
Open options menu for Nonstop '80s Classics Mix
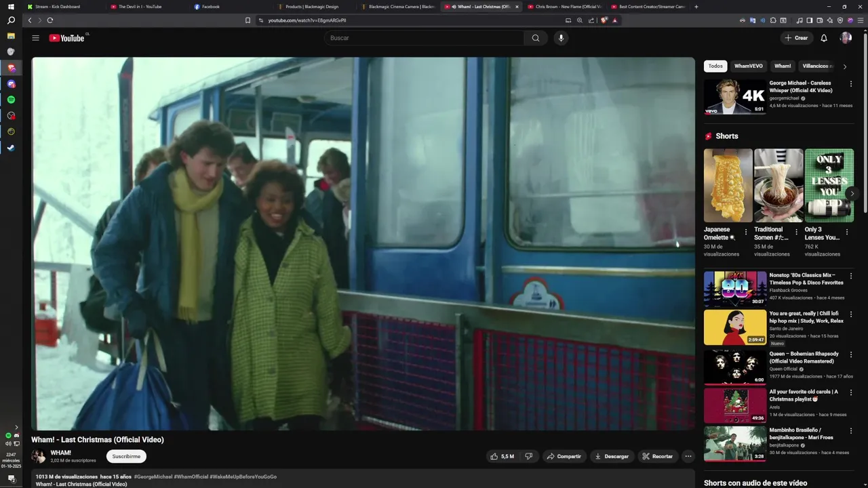click(850, 276)
